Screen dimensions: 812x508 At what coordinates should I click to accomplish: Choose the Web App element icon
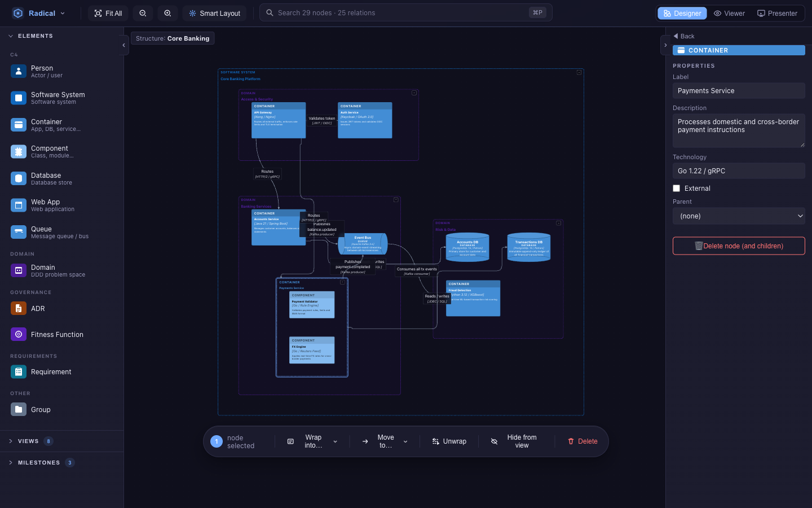[x=19, y=205]
